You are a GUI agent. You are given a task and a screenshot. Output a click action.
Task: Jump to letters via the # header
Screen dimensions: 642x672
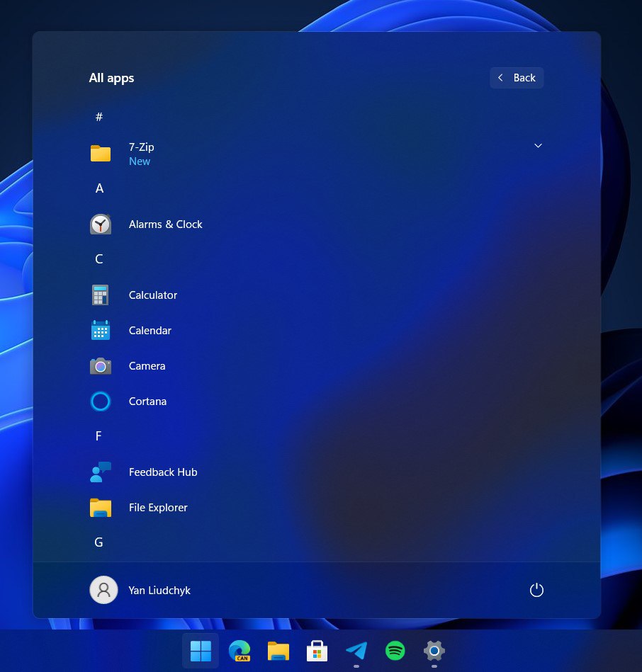99,117
